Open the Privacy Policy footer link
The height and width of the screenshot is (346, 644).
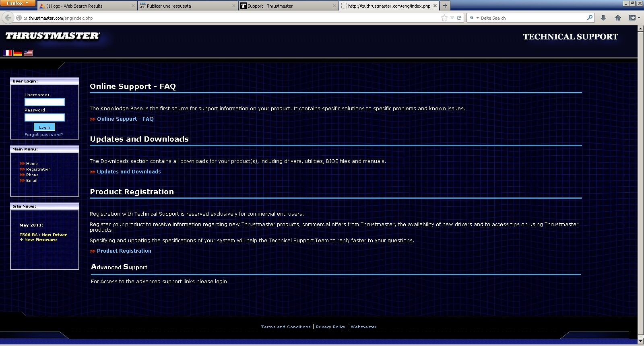pos(330,327)
